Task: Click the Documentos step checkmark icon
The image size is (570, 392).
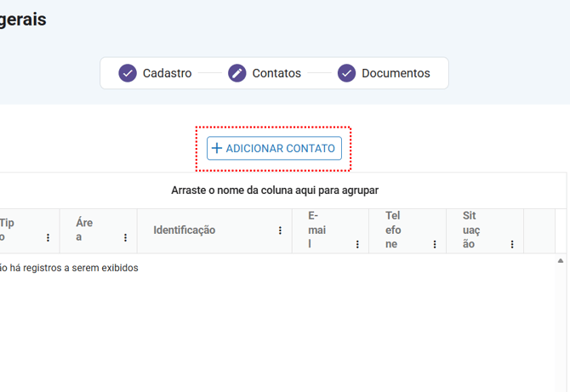Action: pos(346,73)
